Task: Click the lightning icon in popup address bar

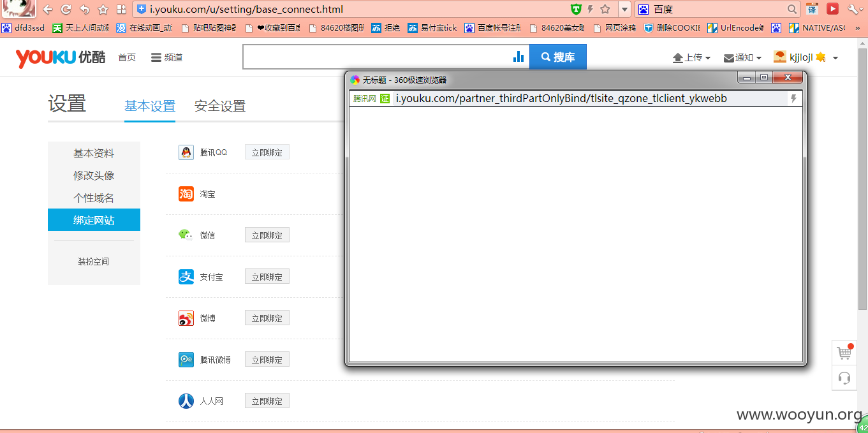Action: pos(794,98)
